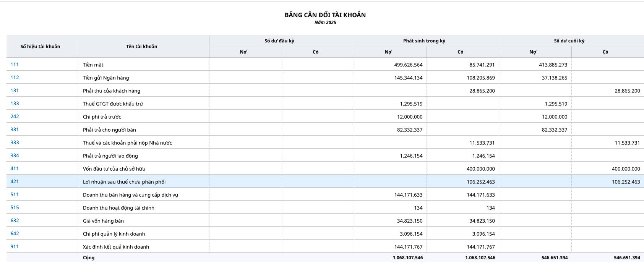
Task: Open account 333 link
Action: (15, 143)
